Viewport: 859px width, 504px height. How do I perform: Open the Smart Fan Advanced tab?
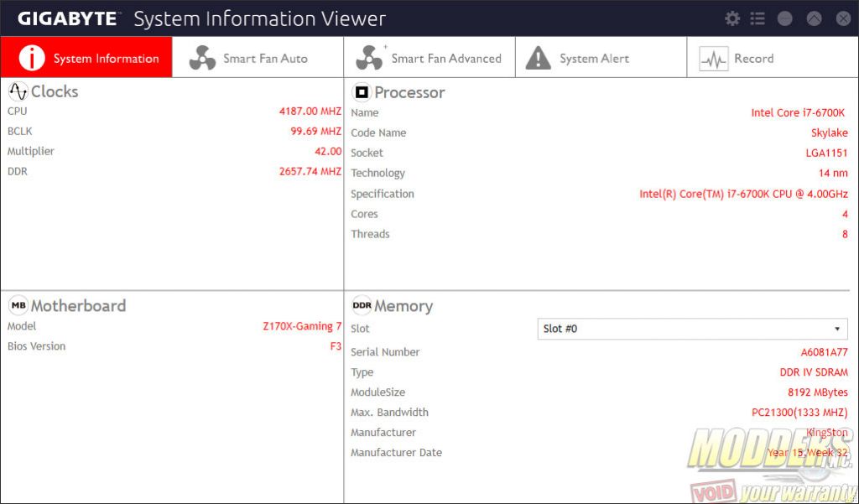tap(429, 58)
